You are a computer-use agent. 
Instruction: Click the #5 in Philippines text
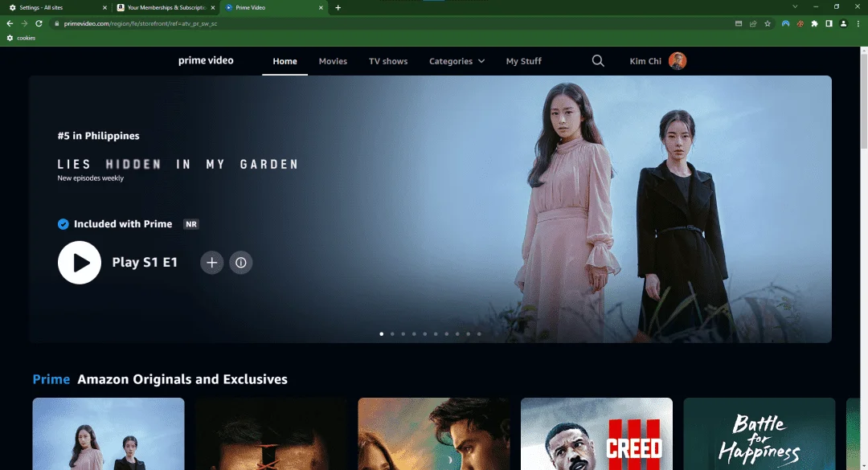tap(99, 136)
